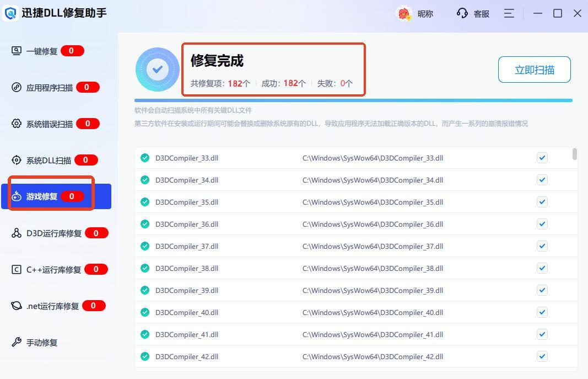Select the 应用程序扫描 sidebar icon
The image size is (588, 379).
coord(17,87)
